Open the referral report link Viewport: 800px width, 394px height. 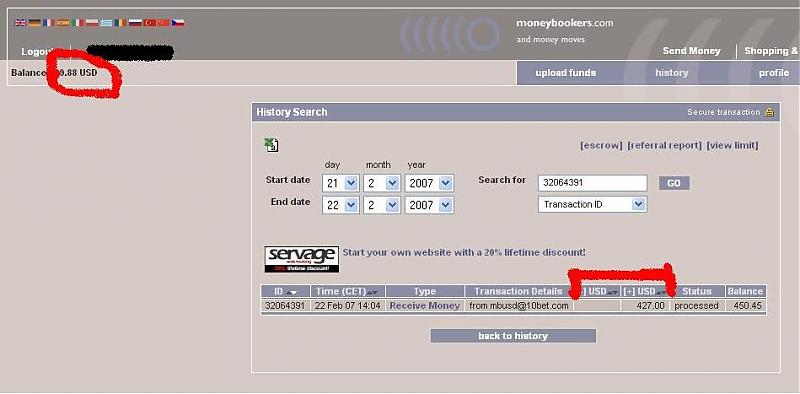tap(664, 145)
